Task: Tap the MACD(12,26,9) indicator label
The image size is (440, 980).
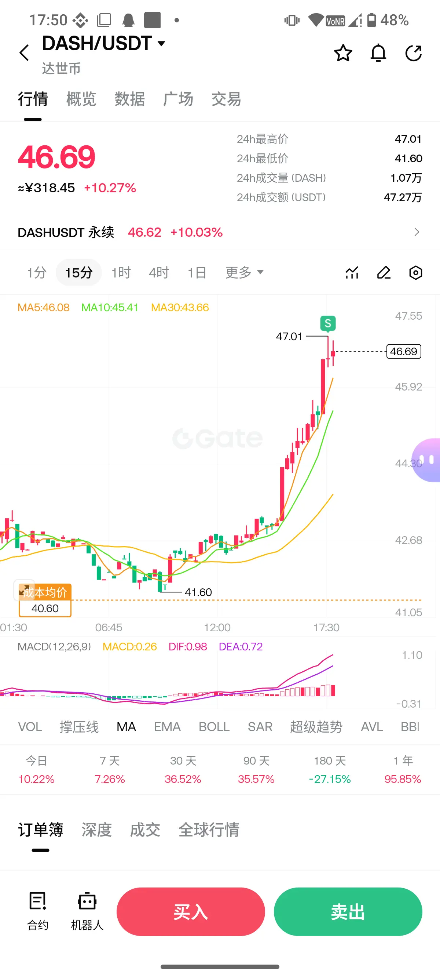Action: click(54, 646)
